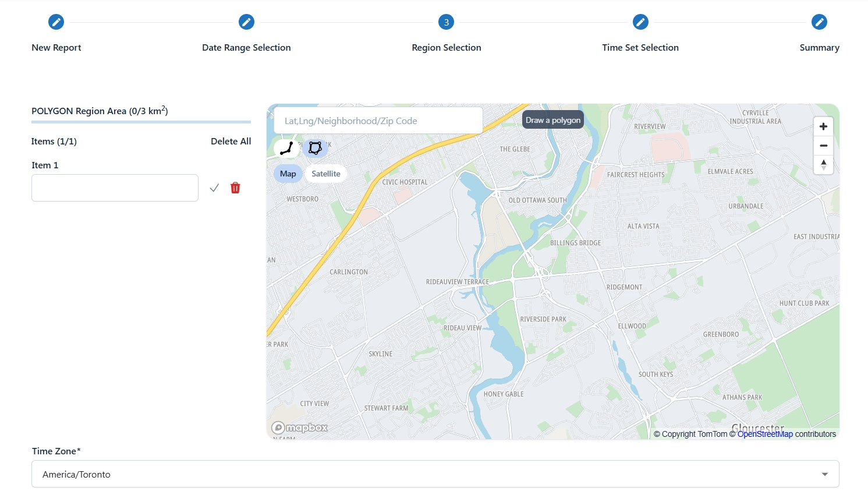Click the 'Gloucester' map label
This screenshot has height=491, width=868.
coord(758,428)
